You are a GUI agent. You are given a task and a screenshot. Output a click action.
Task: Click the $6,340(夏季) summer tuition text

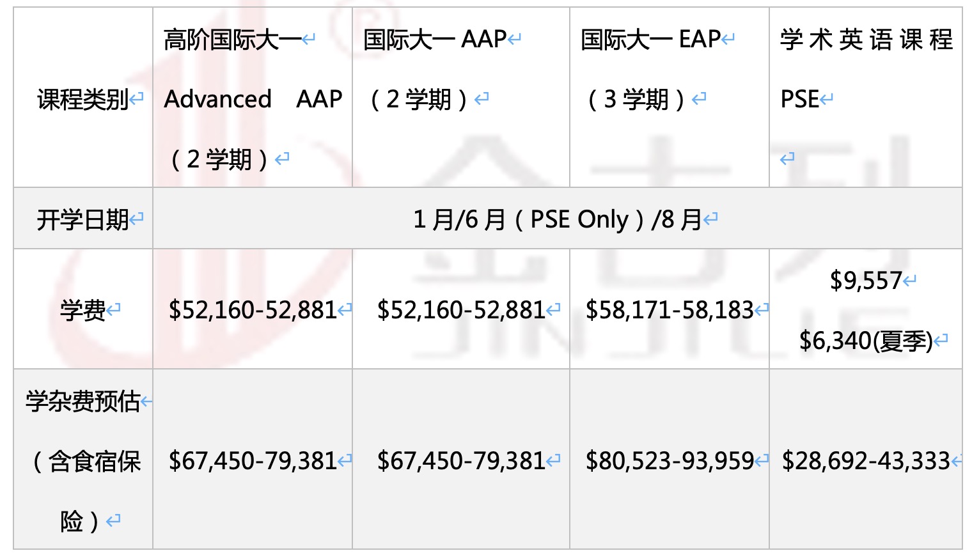866,341
